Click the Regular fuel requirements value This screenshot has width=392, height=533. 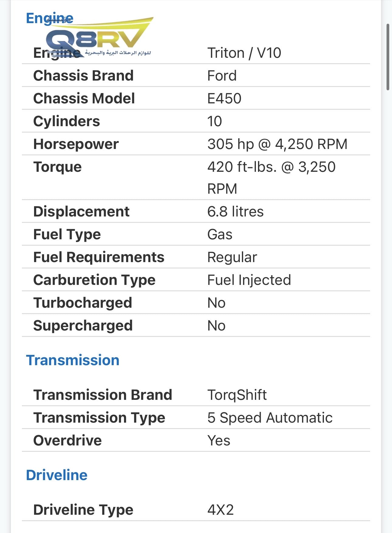pyautogui.click(x=232, y=257)
